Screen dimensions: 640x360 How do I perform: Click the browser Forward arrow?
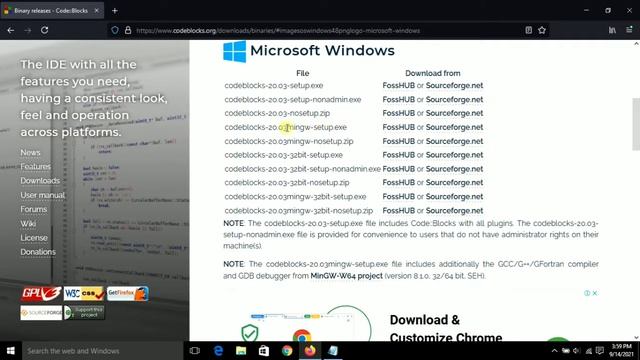coord(27,30)
